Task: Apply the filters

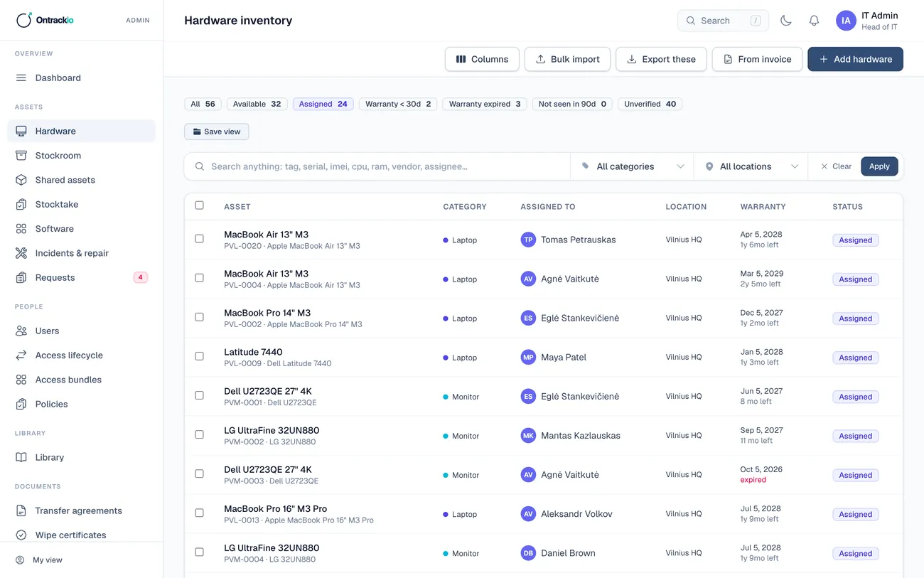Action: coord(879,166)
